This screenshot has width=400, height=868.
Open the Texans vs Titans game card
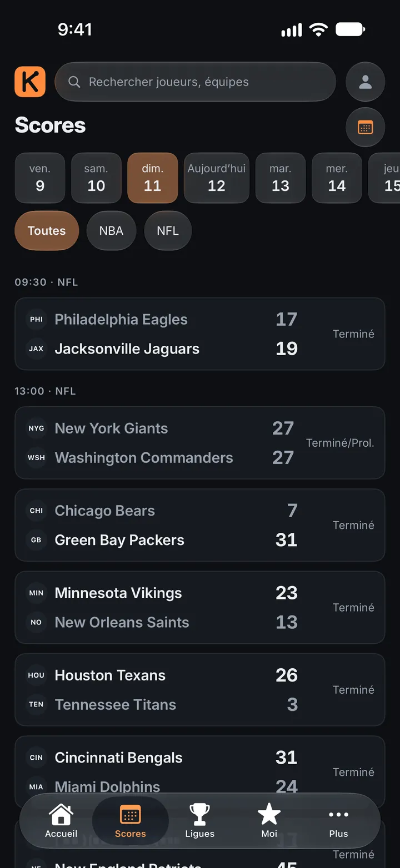click(x=199, y=690)
